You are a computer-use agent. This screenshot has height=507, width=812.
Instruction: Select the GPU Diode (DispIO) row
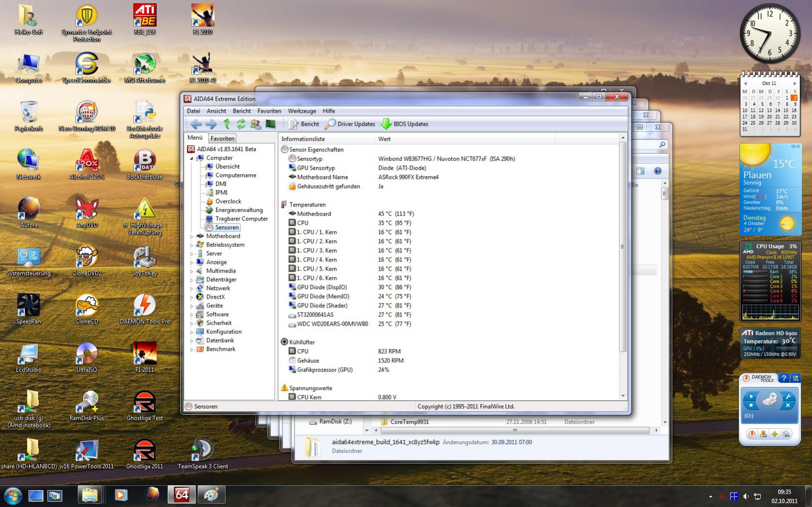click(x=450, y=287)
